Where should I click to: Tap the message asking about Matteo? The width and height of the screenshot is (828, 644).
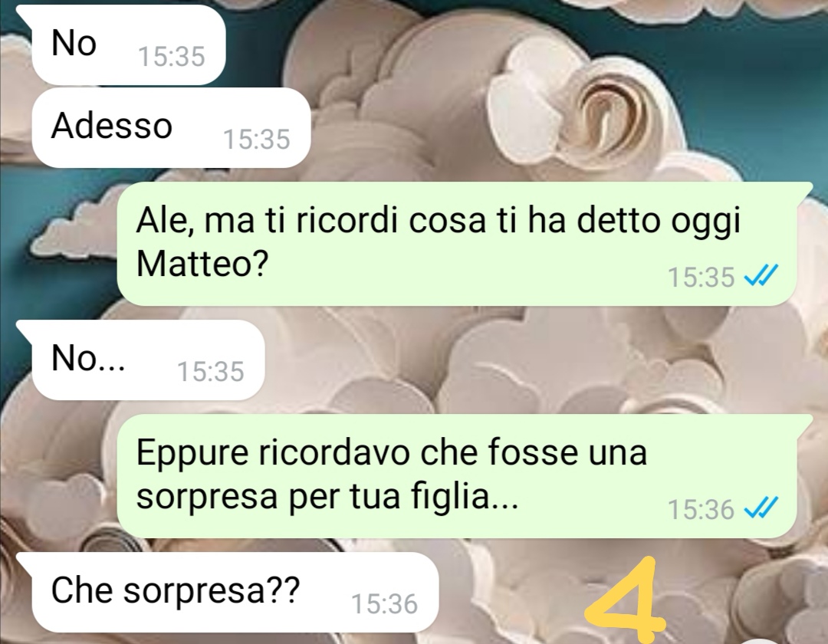(457, 244)
